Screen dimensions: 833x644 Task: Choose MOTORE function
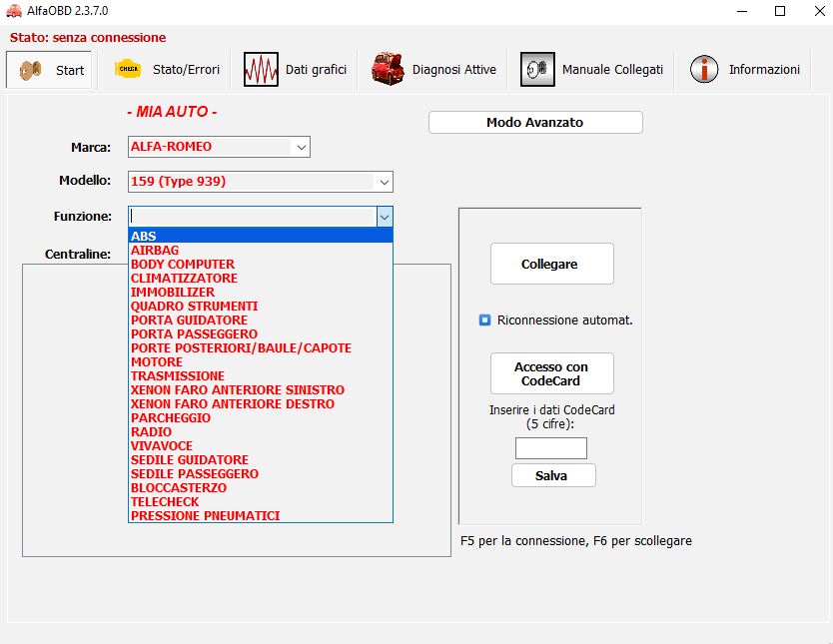click(261, 362)
